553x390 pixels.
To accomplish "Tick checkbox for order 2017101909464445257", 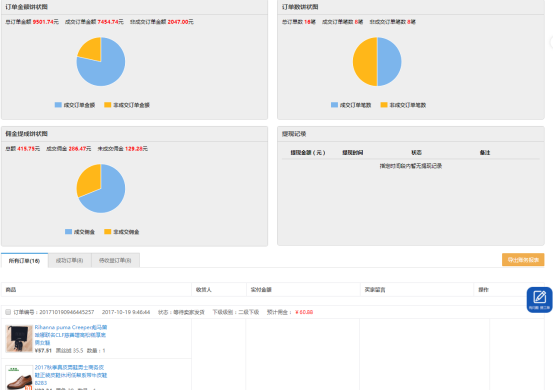I will (x=8, y=312).
